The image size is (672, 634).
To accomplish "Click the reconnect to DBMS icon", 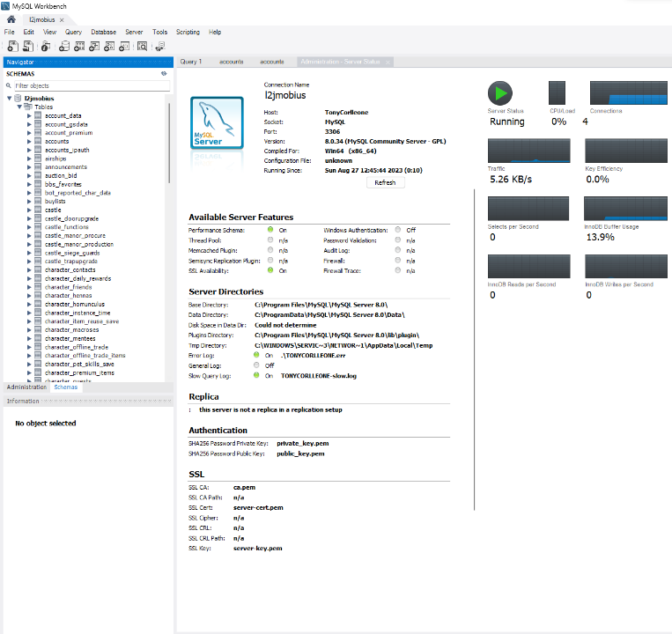I will click(x=159, y=47).
